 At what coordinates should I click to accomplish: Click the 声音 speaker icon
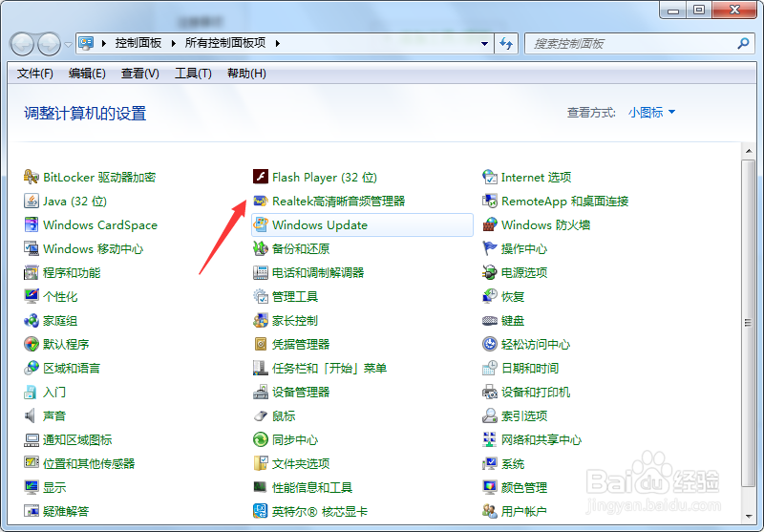(x=32, y=415)
